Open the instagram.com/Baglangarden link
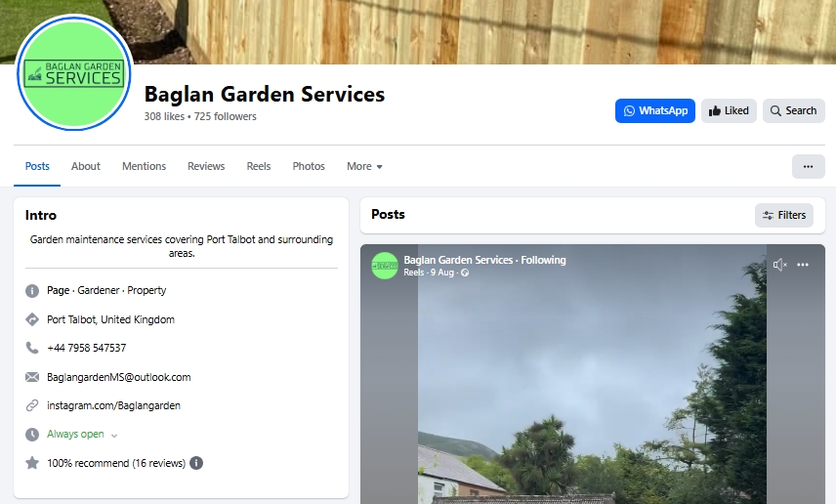836x504 pixels. pyautogui.click(x=113, y=405)
